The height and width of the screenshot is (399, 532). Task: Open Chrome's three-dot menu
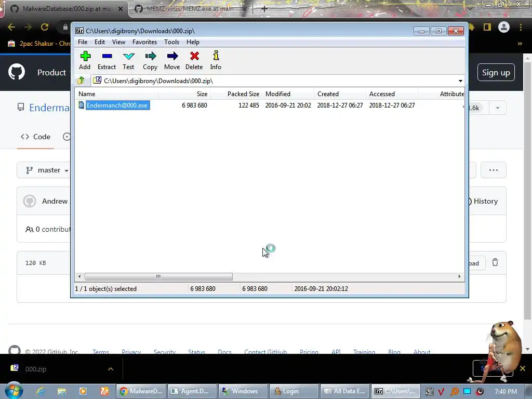(x=521, y=27)
